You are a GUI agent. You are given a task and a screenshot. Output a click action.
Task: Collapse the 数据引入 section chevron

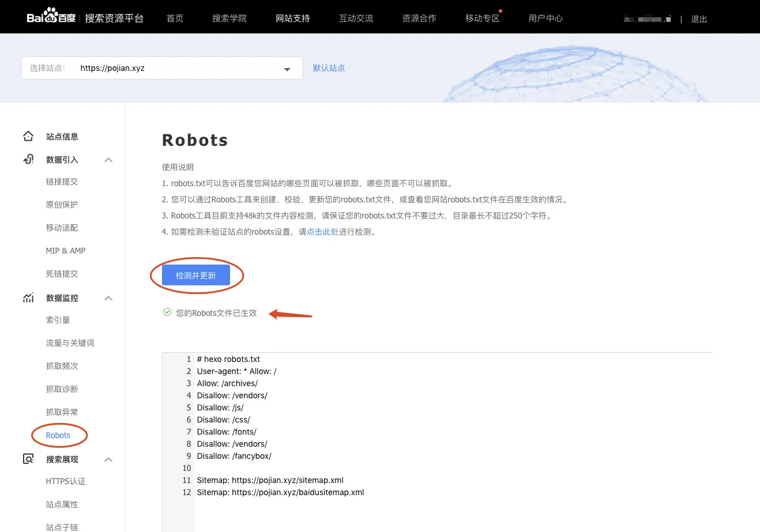pos(108,160)
